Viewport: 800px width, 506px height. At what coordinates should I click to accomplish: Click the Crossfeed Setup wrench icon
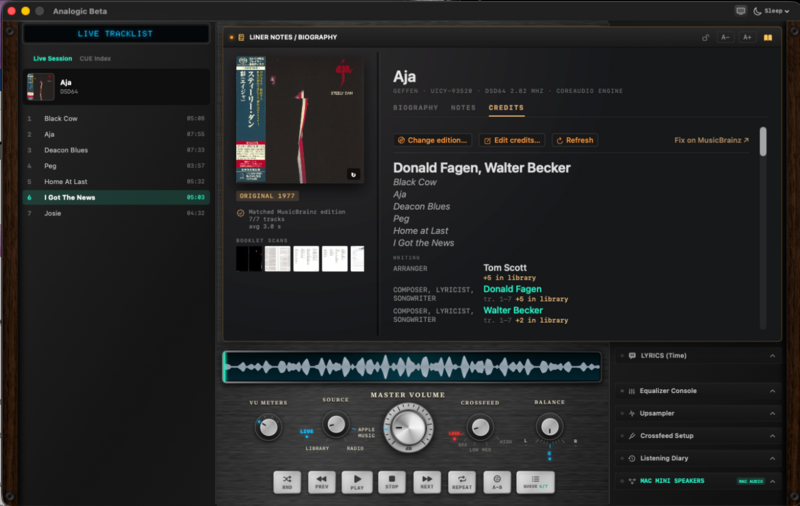(x=632, y=436)
